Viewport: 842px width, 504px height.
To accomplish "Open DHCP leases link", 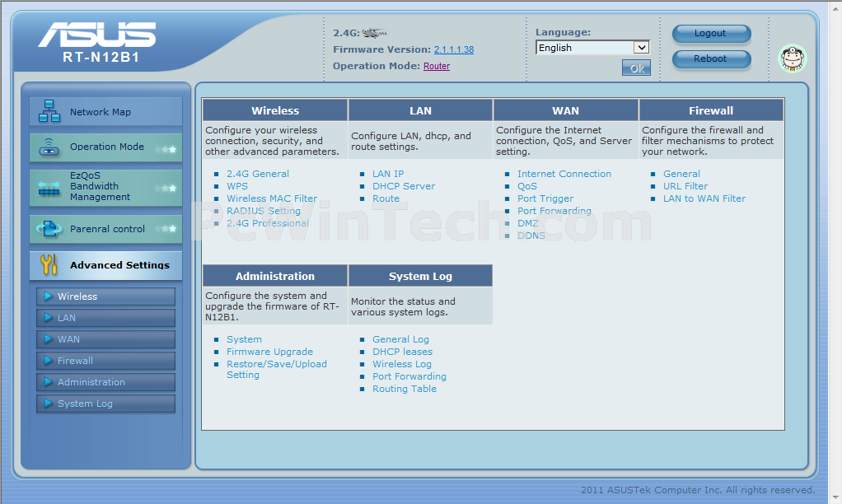I will coord(403,352).
